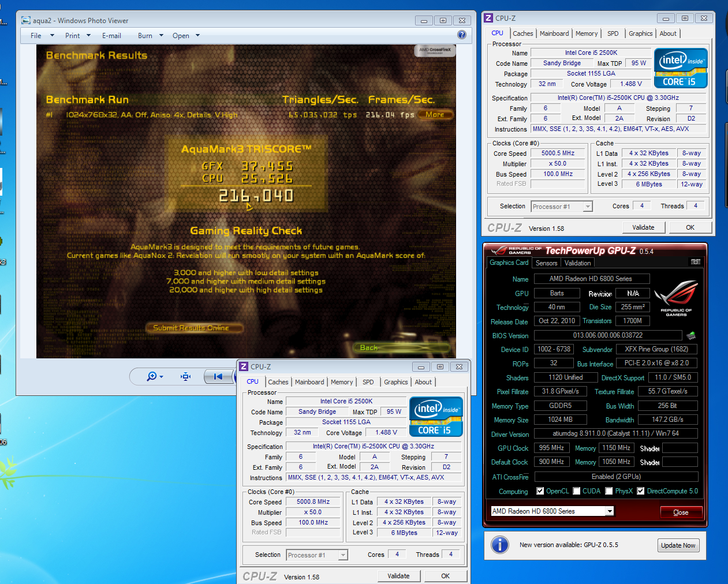
Task: Click the 5000.8 MHz Core Speed in lower CPU-Z
Action: pos(313,502)
